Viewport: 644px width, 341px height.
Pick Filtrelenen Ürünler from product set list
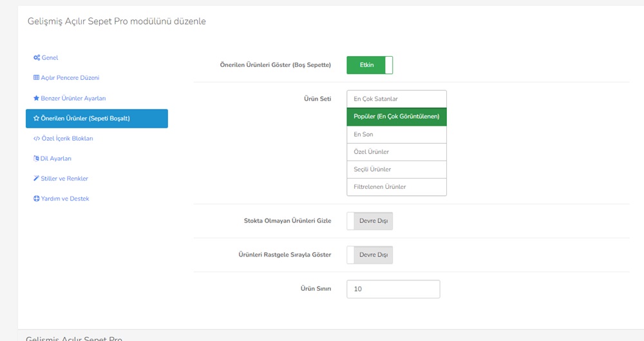click(x=396, y=187)
